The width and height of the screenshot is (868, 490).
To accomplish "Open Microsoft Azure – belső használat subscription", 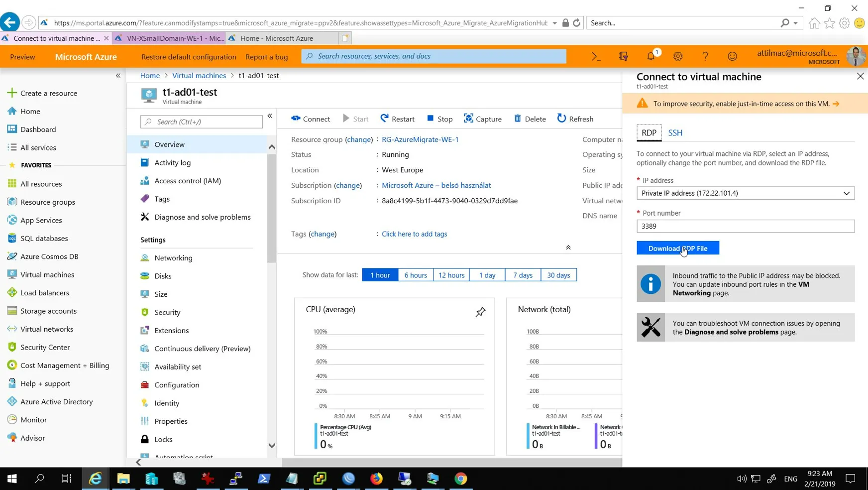I will tap(436, 185).
